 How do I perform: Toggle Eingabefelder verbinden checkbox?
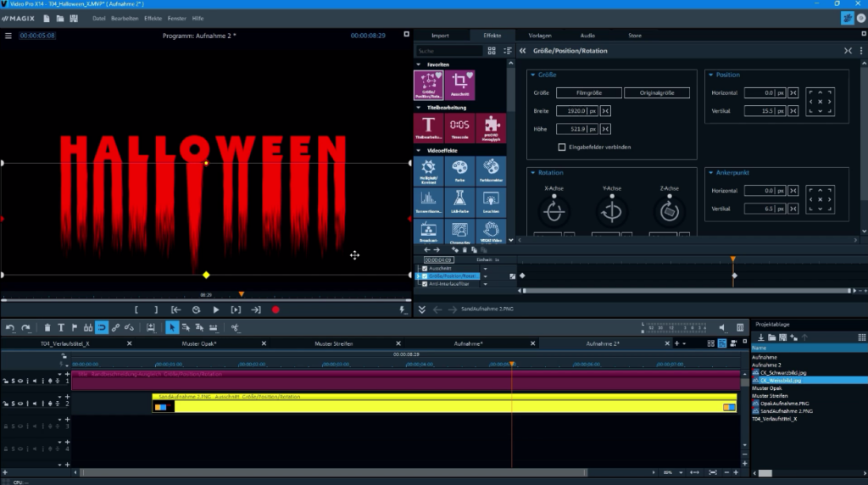(x=562, y=148)
